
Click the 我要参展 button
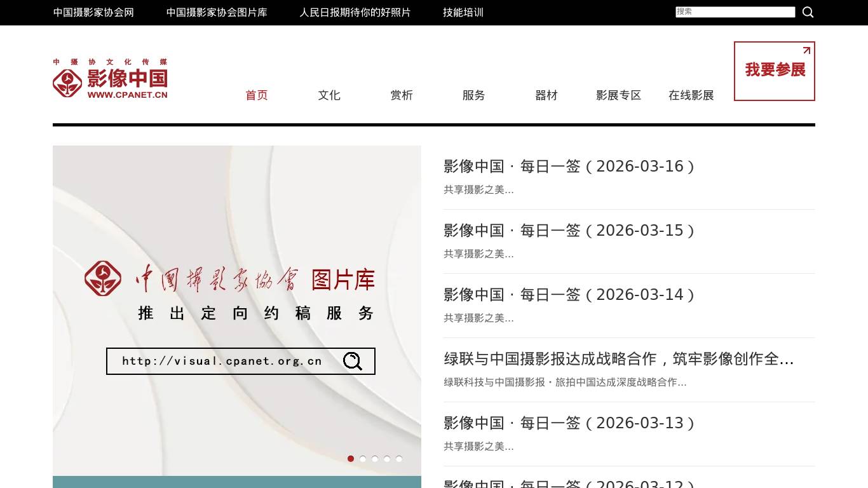(774, 71)
